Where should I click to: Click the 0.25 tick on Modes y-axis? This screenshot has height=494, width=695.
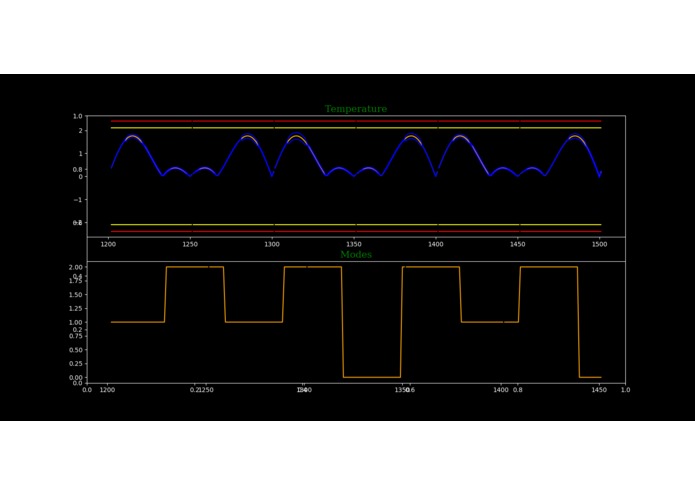click(x=76, y=364)
